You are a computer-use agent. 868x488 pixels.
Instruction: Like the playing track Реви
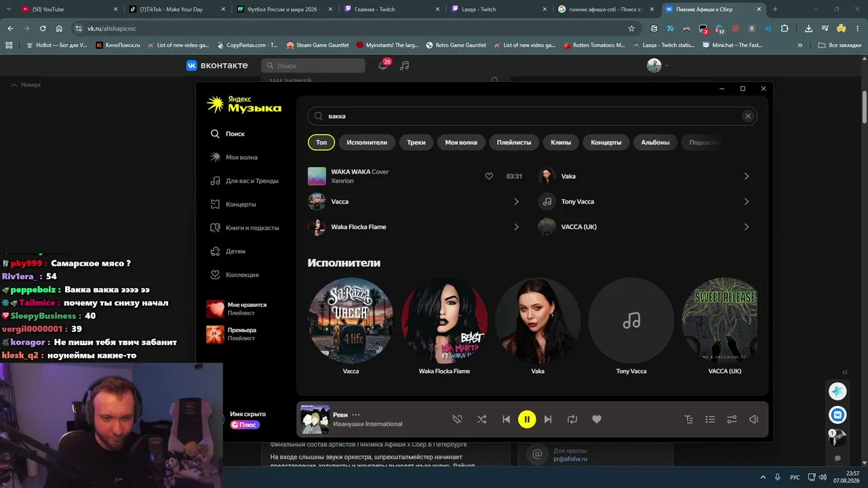click(x=597, y=420)
